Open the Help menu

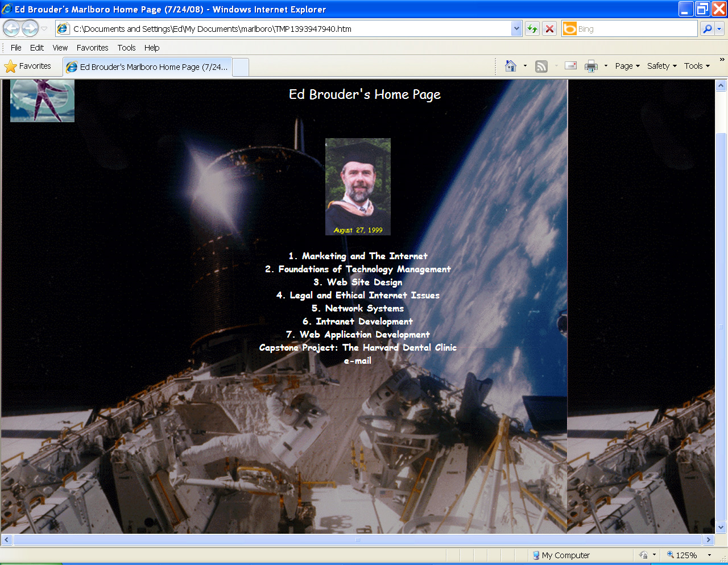coord(151,48)
